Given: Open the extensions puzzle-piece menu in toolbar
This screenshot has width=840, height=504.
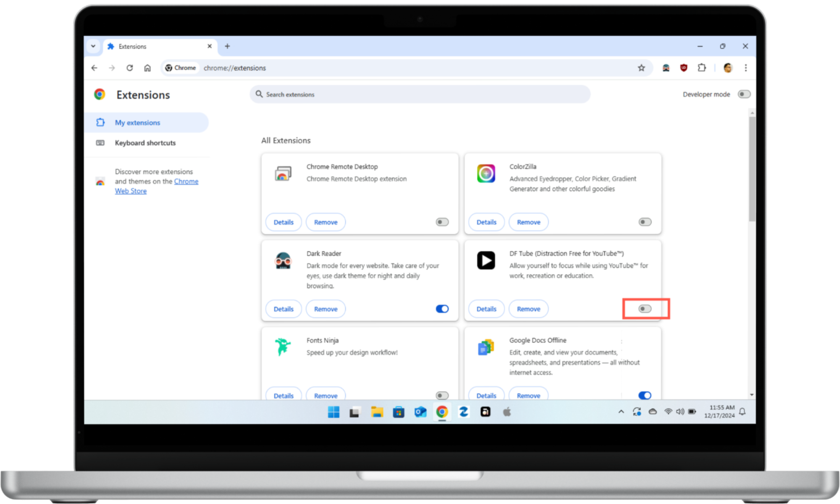Looking at the screenshot, I should point(702,68).
